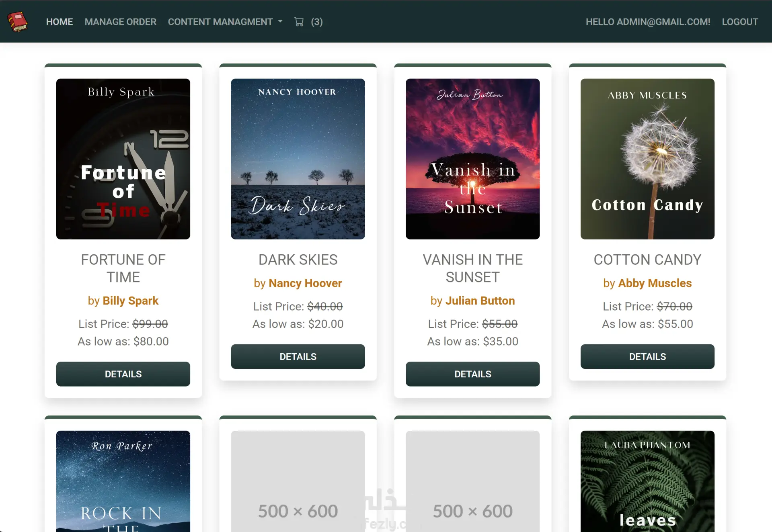This screenshot has width=772, height=532.
Task: Click second 500 × 600 placeholder image
Action: click(x=472, y=481)
